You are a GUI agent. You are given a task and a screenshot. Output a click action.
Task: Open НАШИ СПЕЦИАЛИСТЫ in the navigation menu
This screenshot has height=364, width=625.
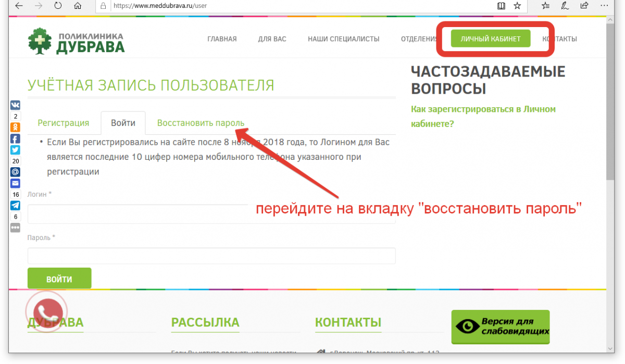point(343,39)
